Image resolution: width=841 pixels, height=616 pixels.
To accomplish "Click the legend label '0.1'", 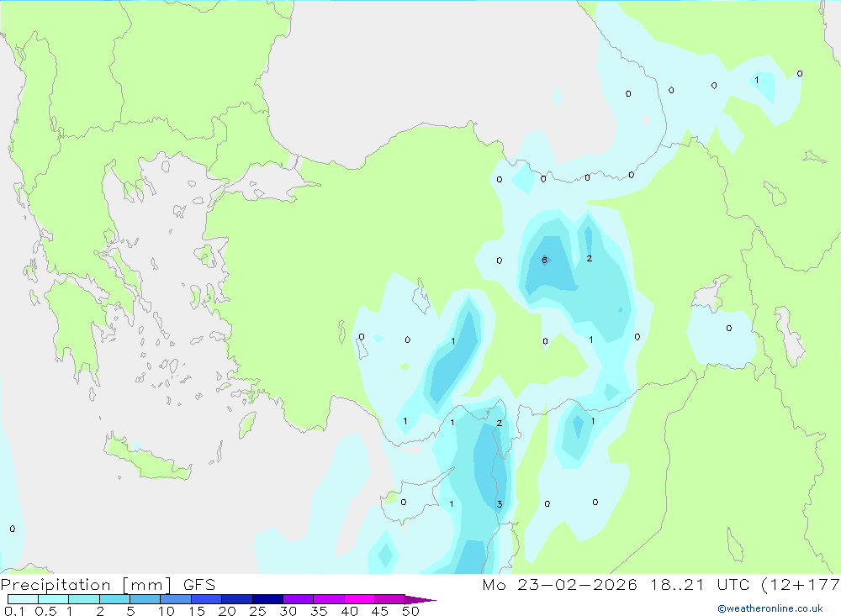I will pos(14,611).
